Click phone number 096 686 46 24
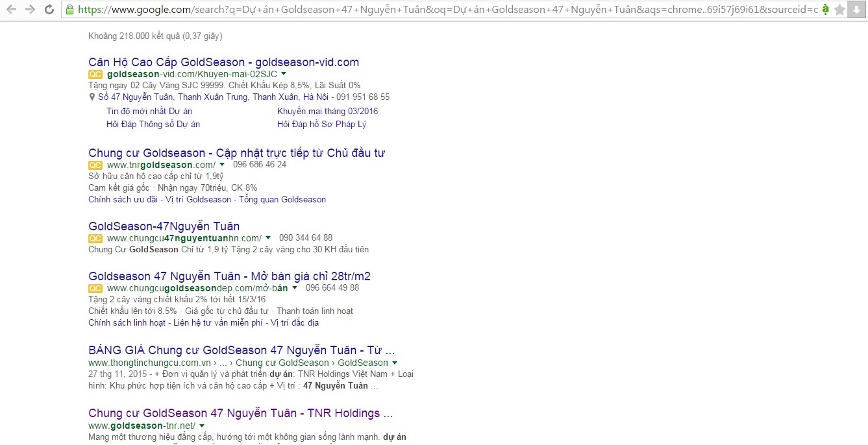Viewport: 868px width, 445px height. click(260, 165)
